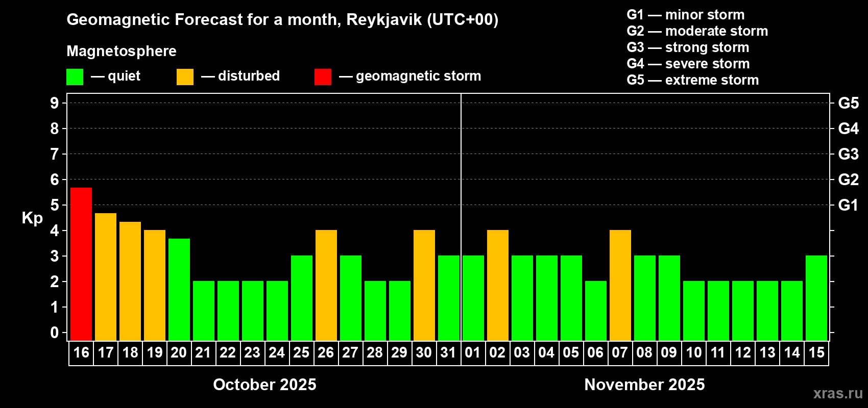Click the green bar for October 20

pyautogui.click(x=179, y=290)
